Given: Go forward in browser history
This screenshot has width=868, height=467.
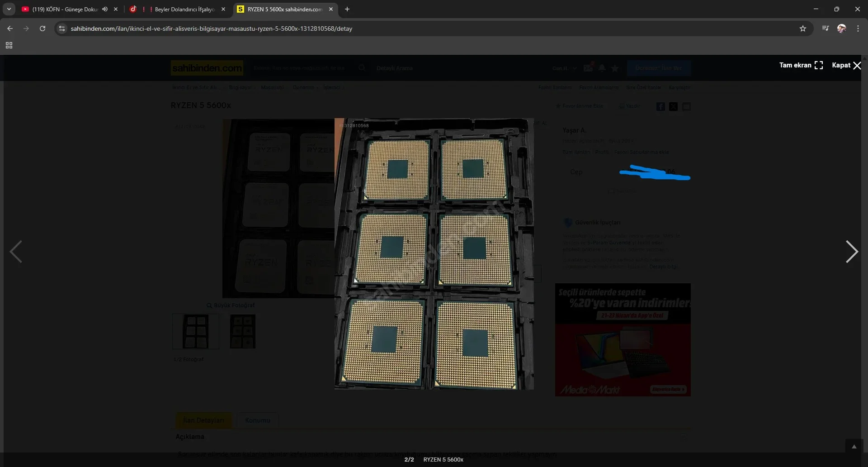Looking at the screenshot, I should 26,29.
